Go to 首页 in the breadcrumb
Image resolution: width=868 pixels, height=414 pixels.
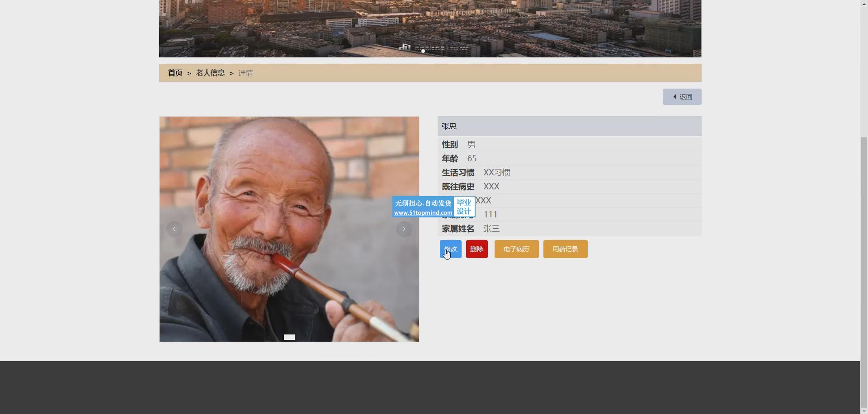(175, 73)
